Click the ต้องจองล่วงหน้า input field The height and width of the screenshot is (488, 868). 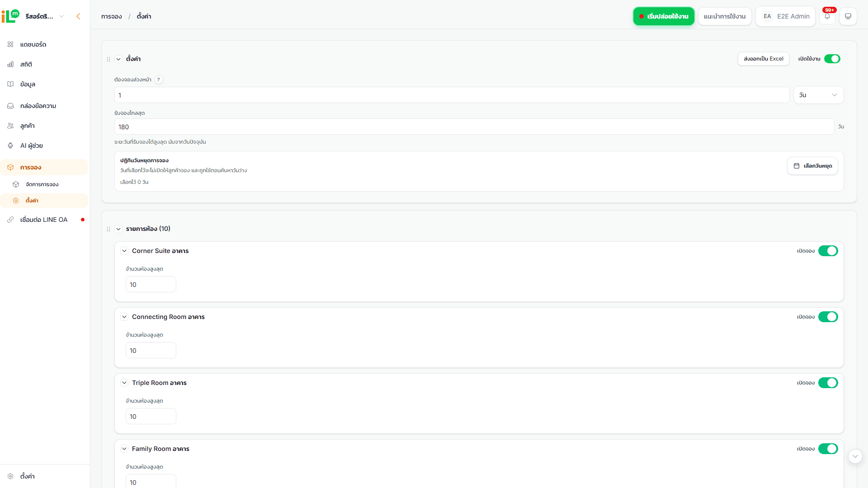pos(452,95)
